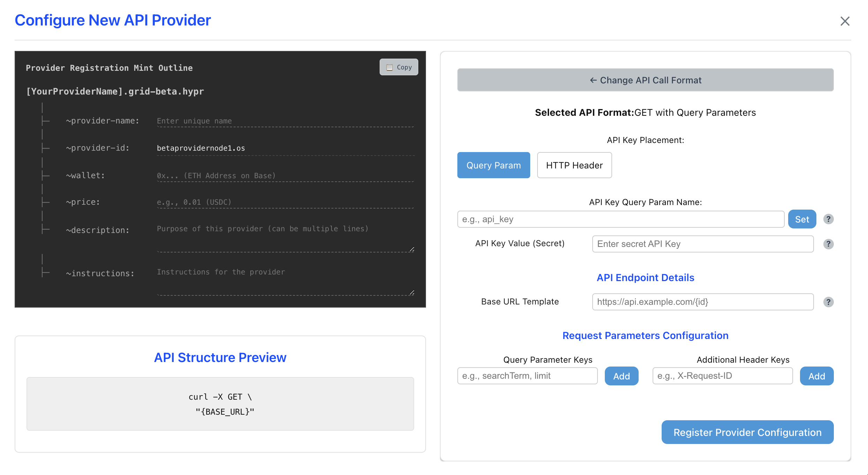The image size is (868, 475).
Task: Grab the description textarea resize handle
Action: (x=412, y=249)
